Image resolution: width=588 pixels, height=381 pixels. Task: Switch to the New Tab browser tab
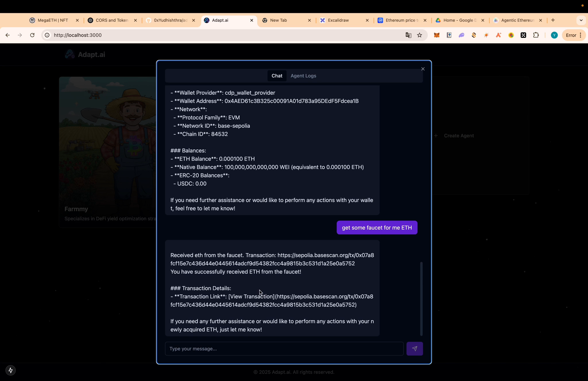tap(278, 20)
